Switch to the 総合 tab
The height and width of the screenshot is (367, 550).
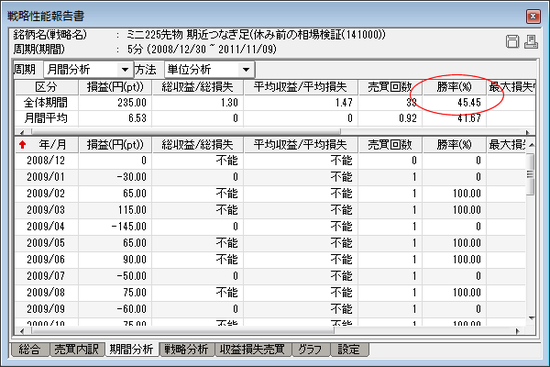[29, 349]
